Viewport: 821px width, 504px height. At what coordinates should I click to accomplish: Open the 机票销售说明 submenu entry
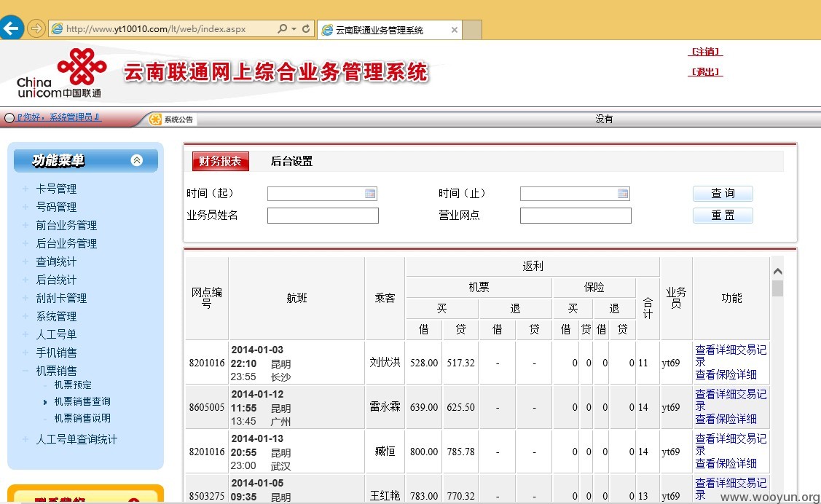82,418
